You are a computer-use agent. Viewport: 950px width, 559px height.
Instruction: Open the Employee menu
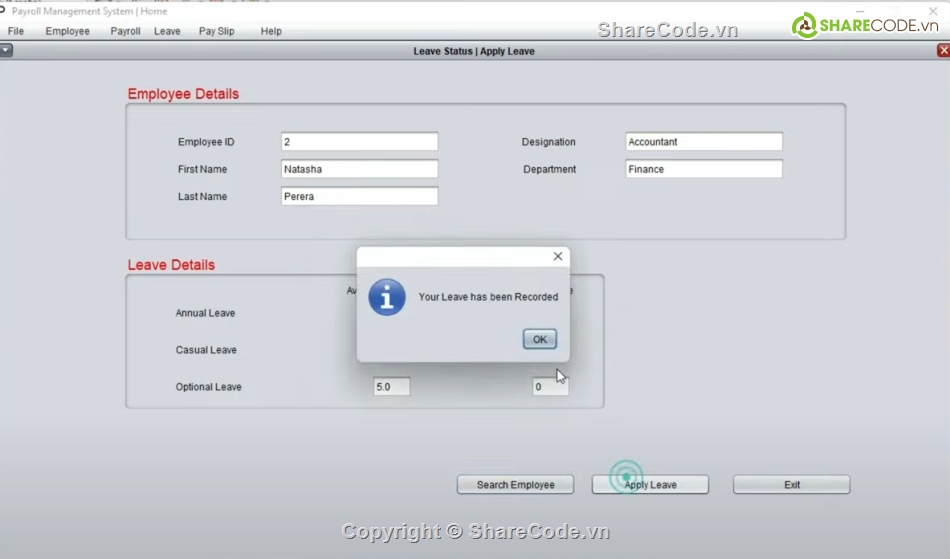(67, 31)
